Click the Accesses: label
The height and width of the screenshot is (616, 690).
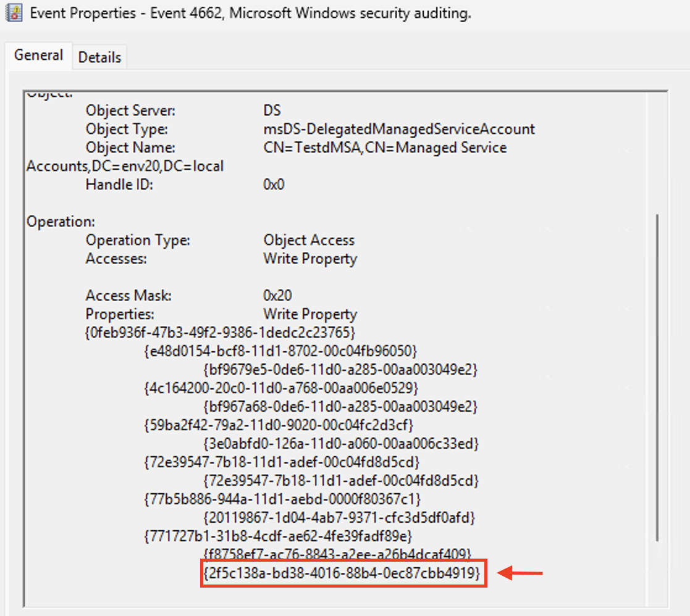click(x=116, y=259)
